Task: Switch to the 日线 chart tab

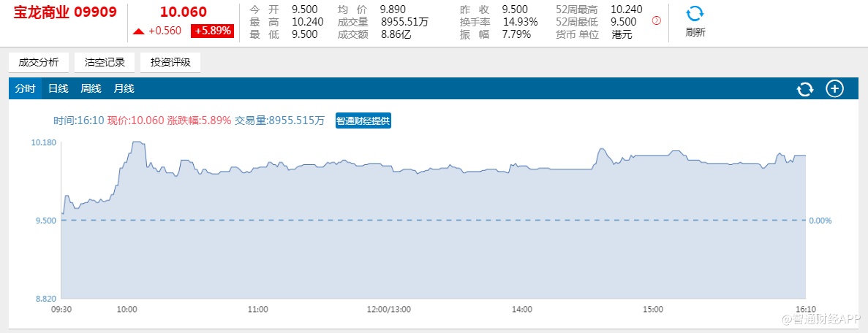Action: 58,89
